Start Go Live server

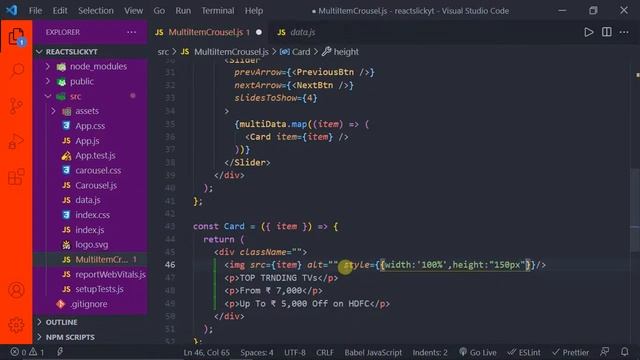pyautogui.click(x=478, y=352)
